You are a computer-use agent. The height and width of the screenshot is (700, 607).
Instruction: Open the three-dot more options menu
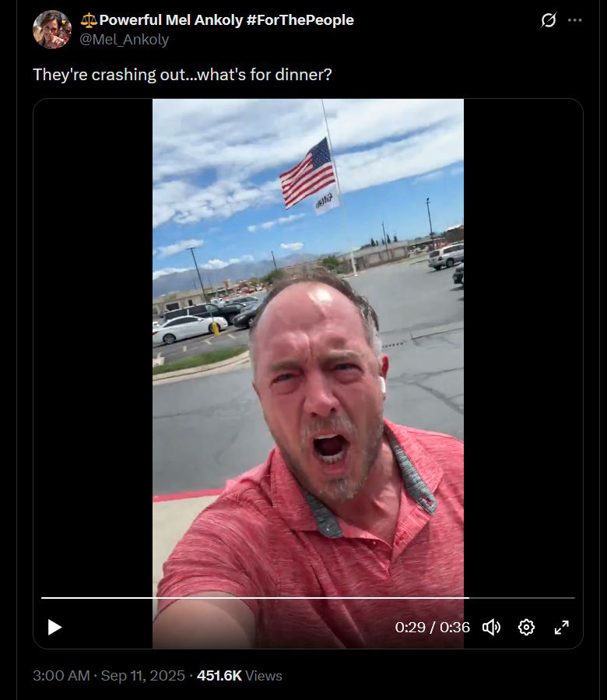pyautogui.click(x=574, y=20)
